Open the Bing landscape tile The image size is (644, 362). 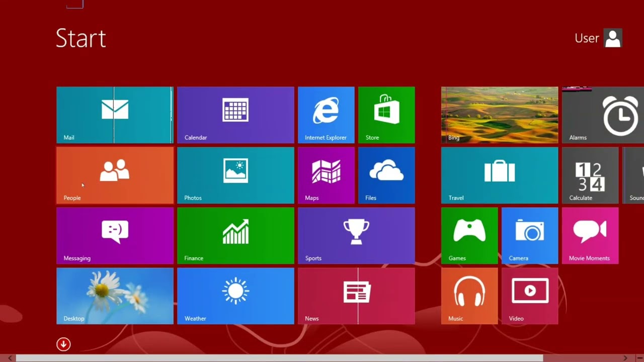coord(500,115)
